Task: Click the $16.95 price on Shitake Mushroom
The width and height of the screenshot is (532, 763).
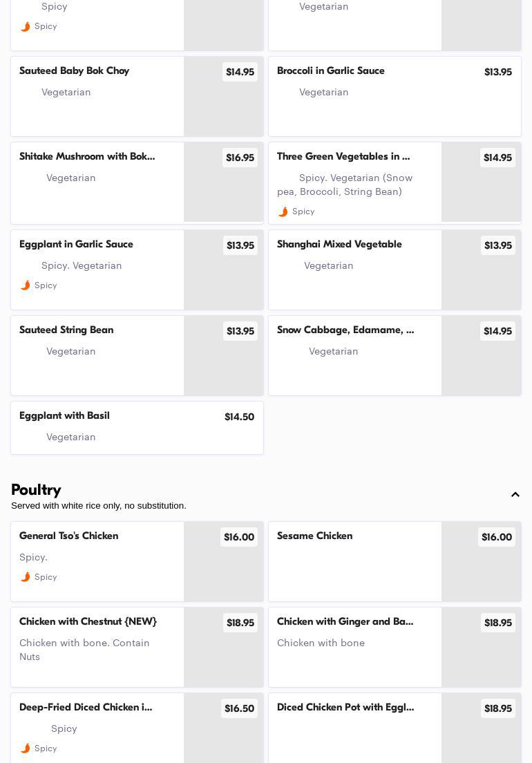Action: (240, 158)
